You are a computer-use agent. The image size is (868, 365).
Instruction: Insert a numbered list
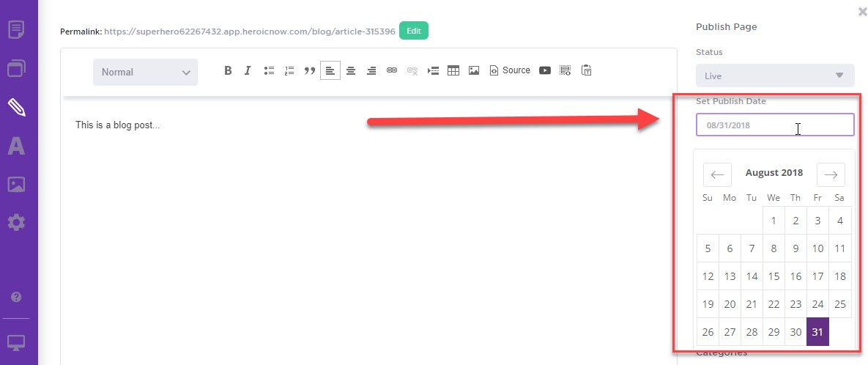pos(289,70)
